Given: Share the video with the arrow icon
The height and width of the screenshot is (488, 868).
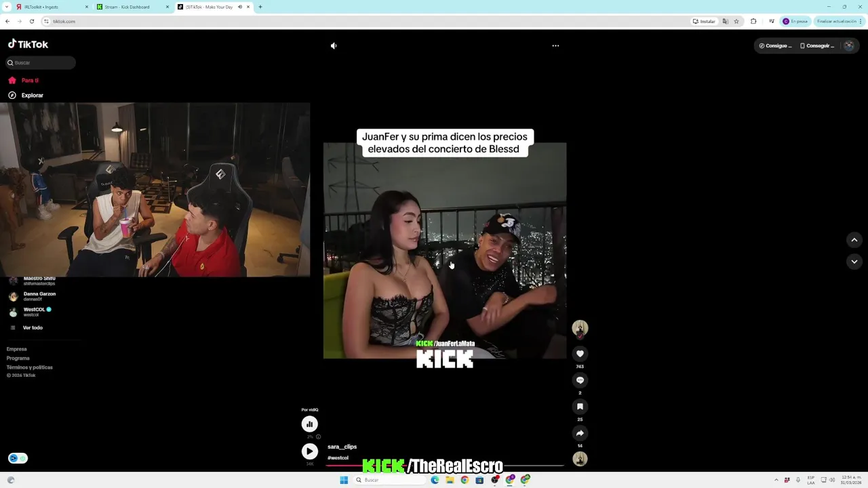Looking at the screenshot, I should click(580, 433).
